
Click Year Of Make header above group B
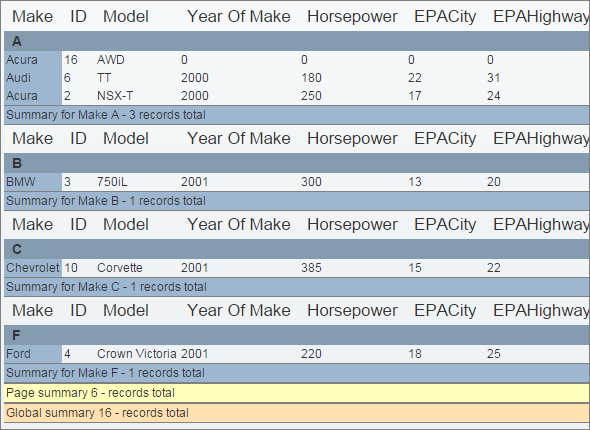point(239,138)
